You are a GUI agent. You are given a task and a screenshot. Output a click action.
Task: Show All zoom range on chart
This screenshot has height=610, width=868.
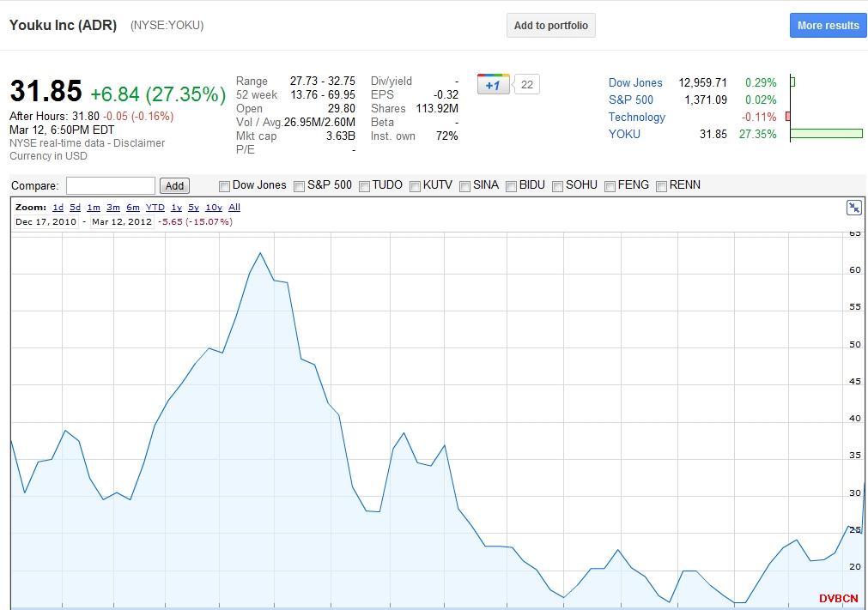(234, 208)
